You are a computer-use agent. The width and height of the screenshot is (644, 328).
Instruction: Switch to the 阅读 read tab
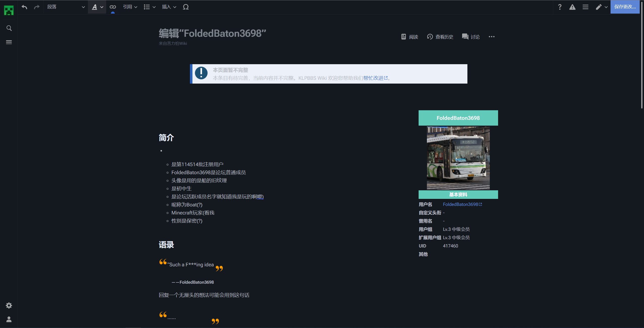click(x=410, y=37)
